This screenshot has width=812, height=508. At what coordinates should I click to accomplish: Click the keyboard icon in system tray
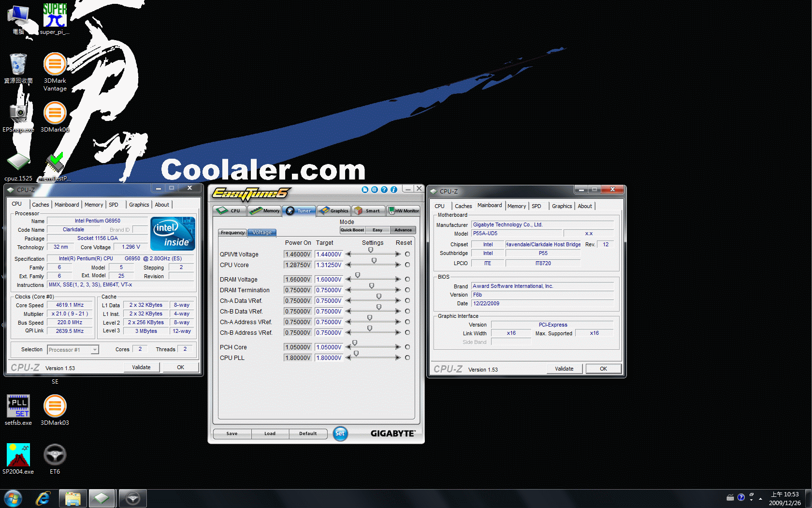pos(730,497)
